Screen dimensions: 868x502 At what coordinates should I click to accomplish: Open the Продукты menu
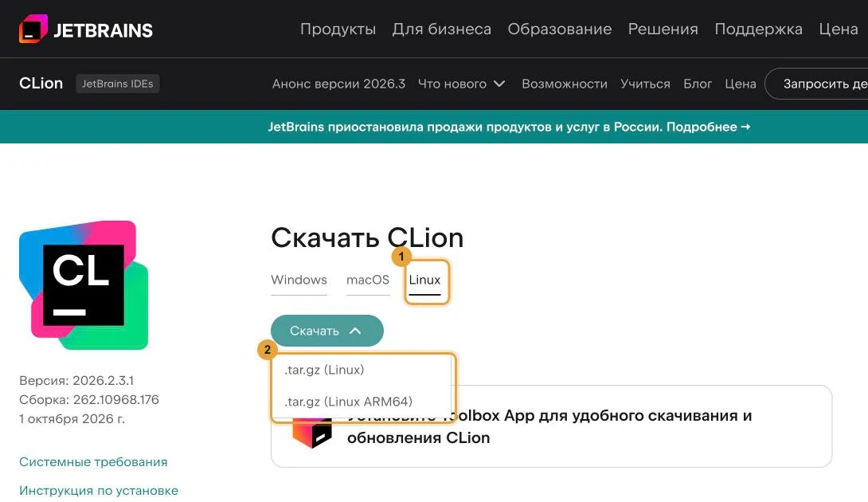(338, 29)
